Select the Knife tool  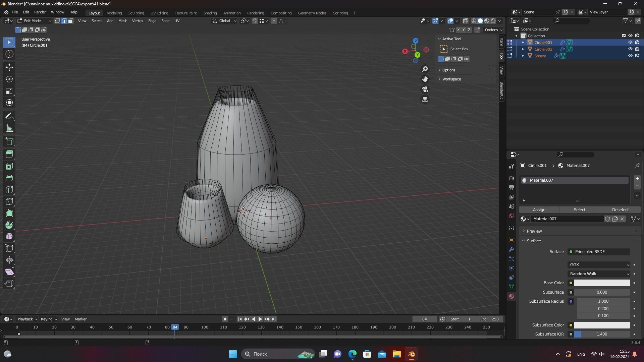point(9,201)
